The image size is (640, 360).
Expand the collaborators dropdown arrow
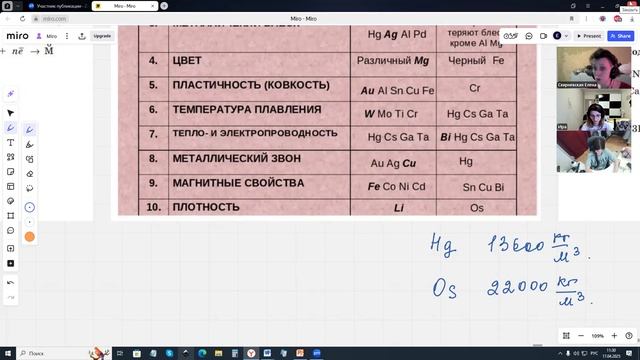click(566, 36)
